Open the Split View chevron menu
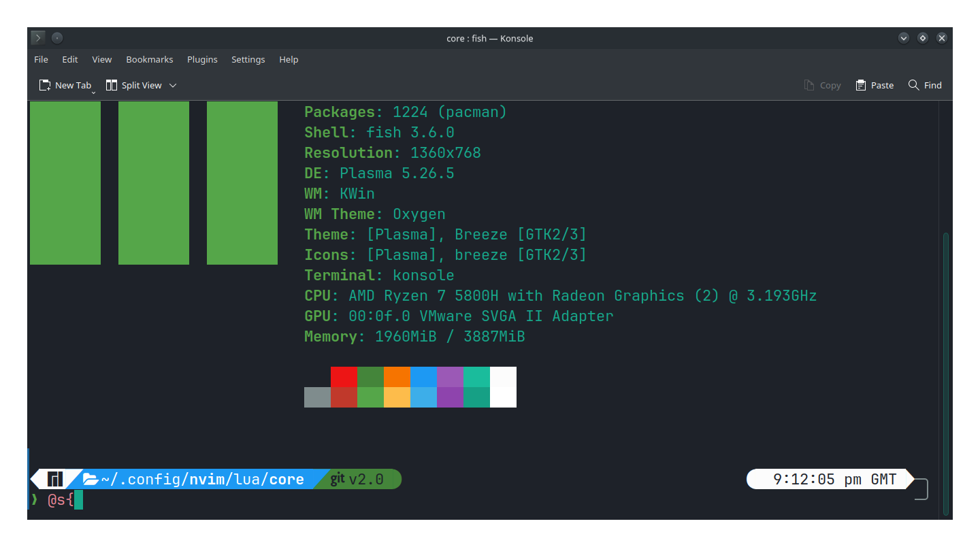980x547 pixels. tap(173, 85)
